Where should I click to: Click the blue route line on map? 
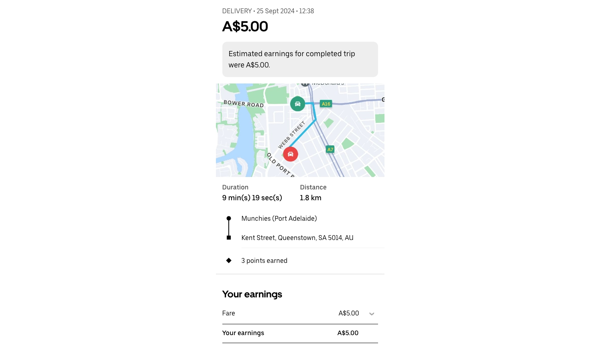[303, 133]
